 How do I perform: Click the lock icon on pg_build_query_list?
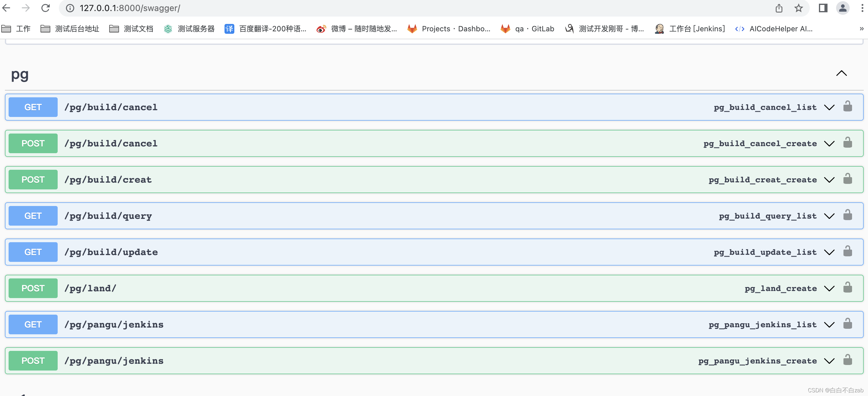tap(848, 215)
